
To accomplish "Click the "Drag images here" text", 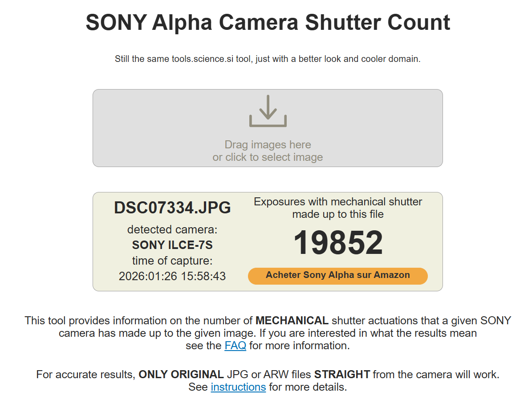I will point(268,145).
